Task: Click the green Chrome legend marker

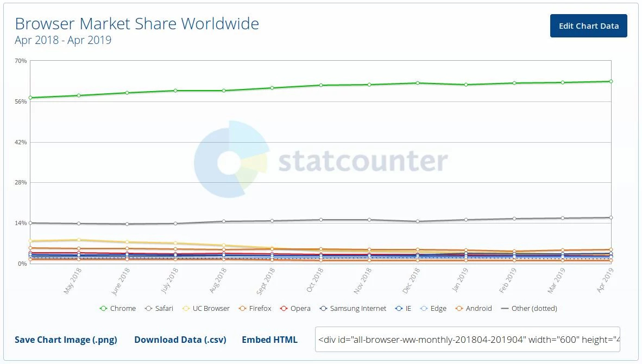Action: [x=104, y=308]
